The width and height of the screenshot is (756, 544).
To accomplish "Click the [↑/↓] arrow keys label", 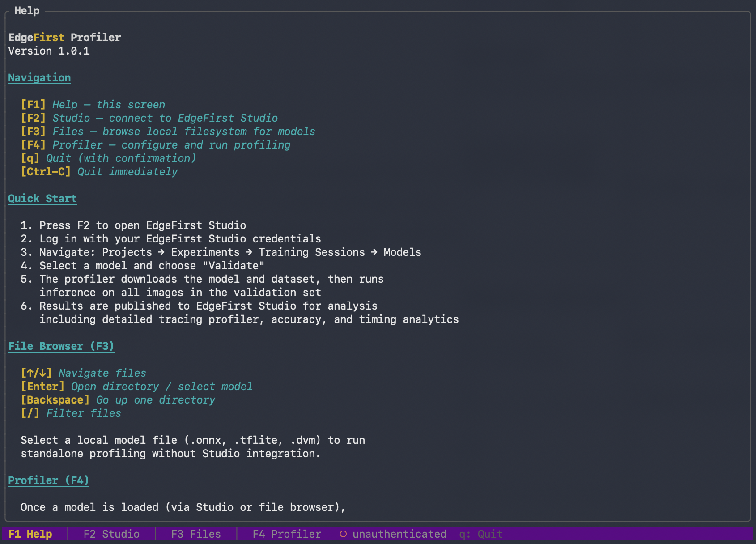I will [x=37, y=373].
